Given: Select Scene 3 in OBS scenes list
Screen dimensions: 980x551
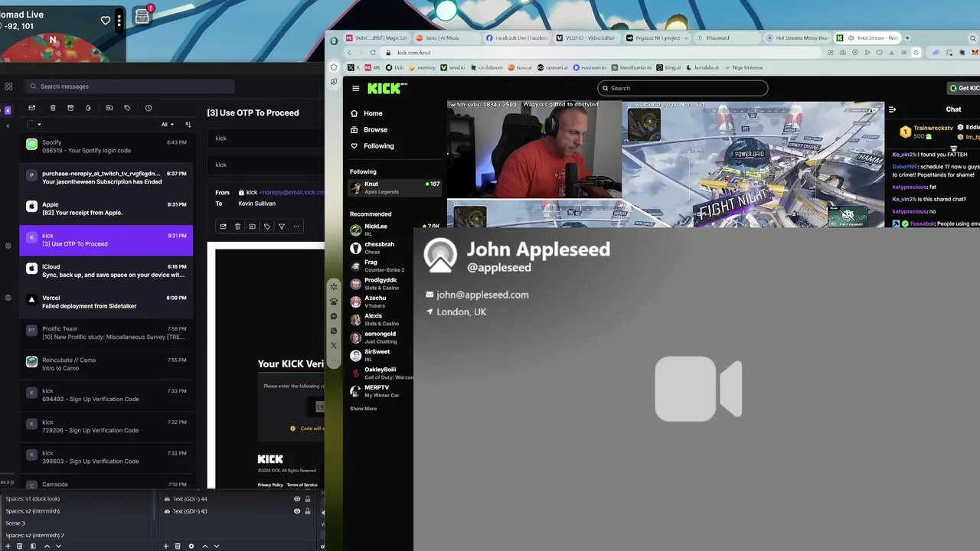Looking at the screenshot, I should 15,523.
